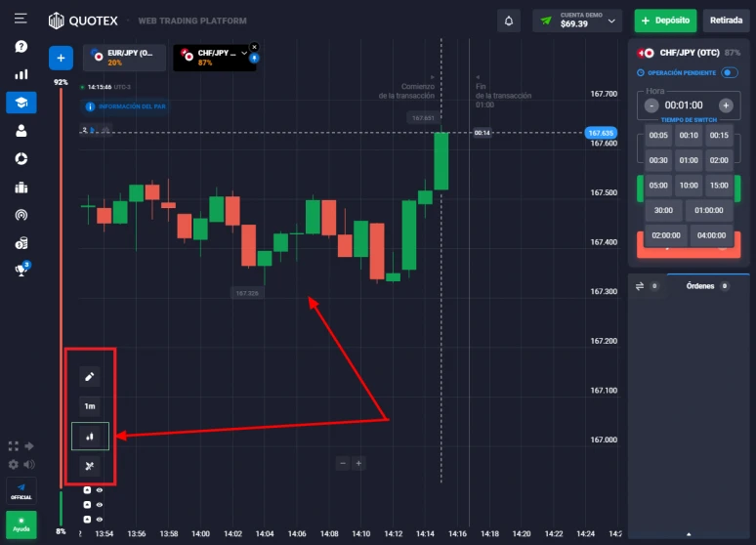The width and height of the screenshot is (756, 545).
Task: Open the bar-chart trading section in sidebar
Action: (21, 74)
